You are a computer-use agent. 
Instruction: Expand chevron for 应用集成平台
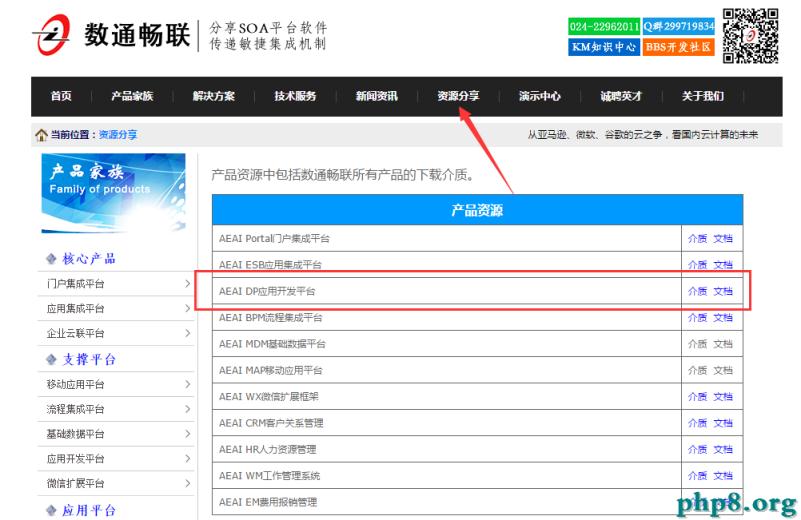point(187,308)
